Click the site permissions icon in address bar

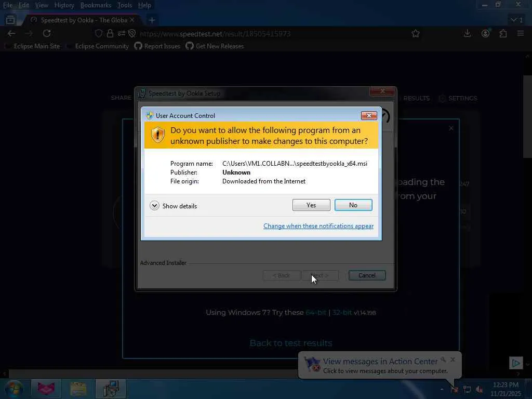tap(122, 34)
